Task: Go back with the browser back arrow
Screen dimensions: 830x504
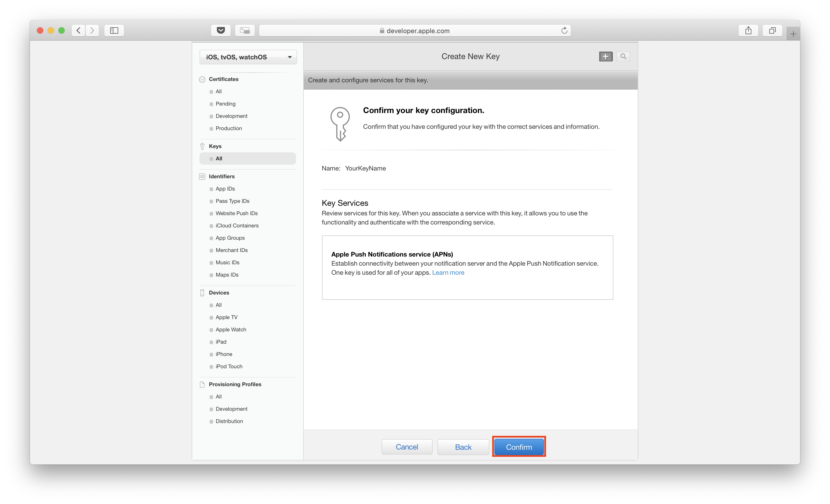Action: pos(79,31)
